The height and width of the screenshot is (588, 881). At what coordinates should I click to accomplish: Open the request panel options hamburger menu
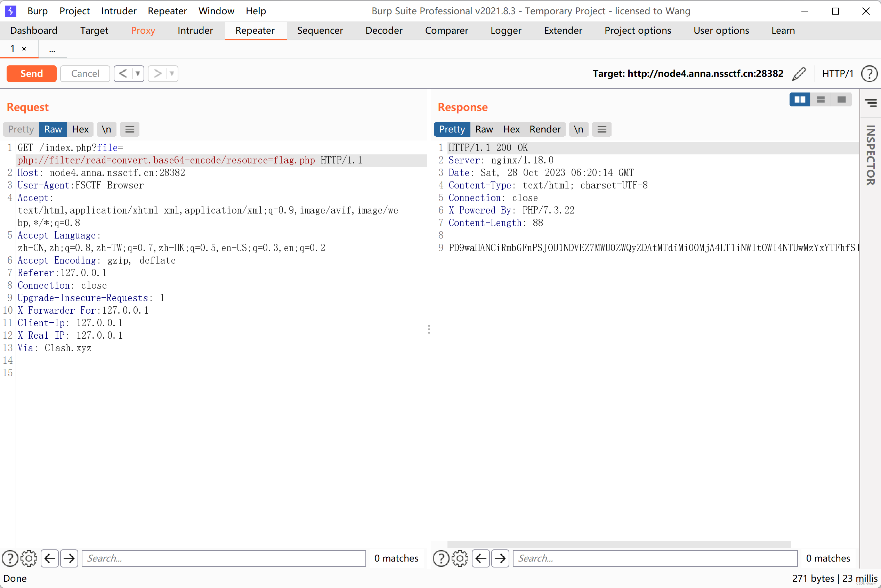(130, 129)
